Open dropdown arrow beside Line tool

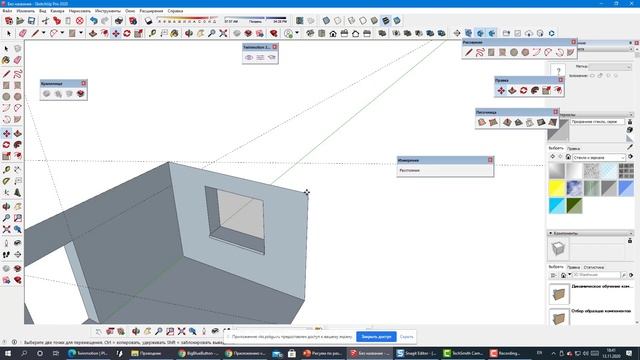pos(44,33)
